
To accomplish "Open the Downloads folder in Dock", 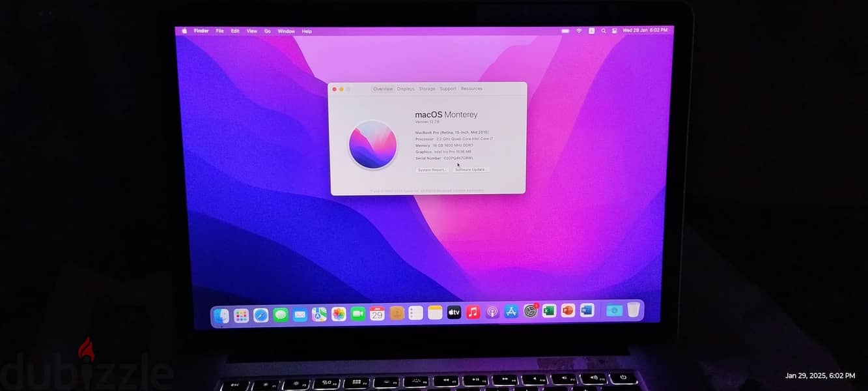I will click(x=614, y=310).
